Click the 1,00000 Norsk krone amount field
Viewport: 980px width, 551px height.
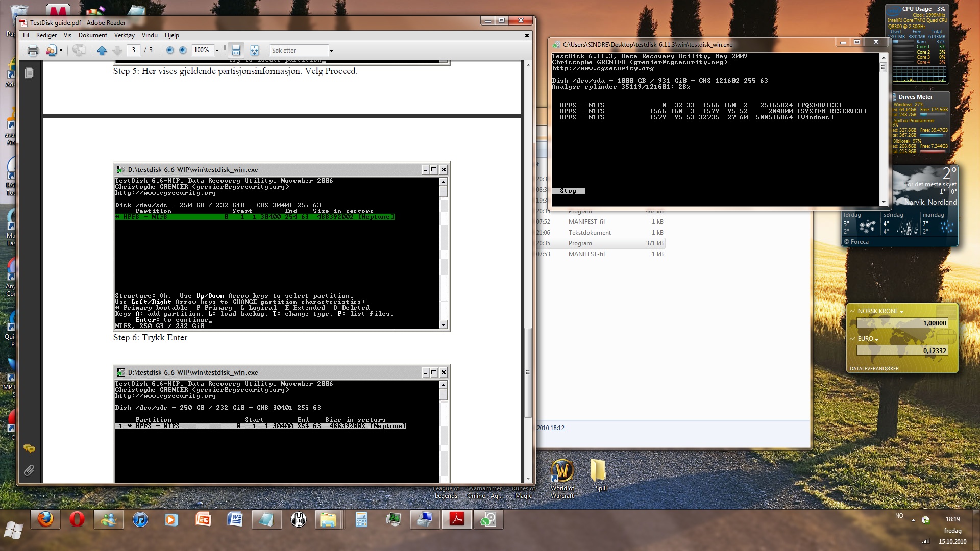pyautogui.click(x=902, y=323)
